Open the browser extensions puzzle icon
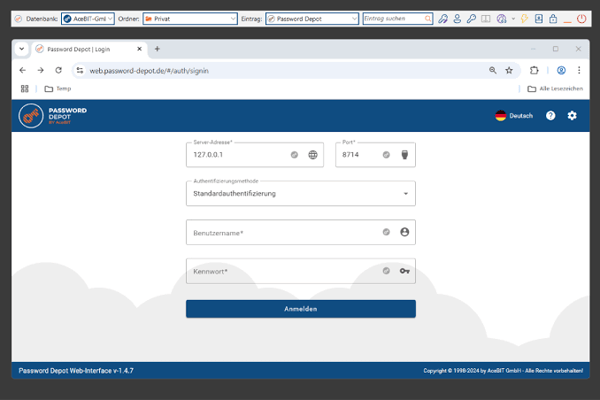 [x=534, y=70]
